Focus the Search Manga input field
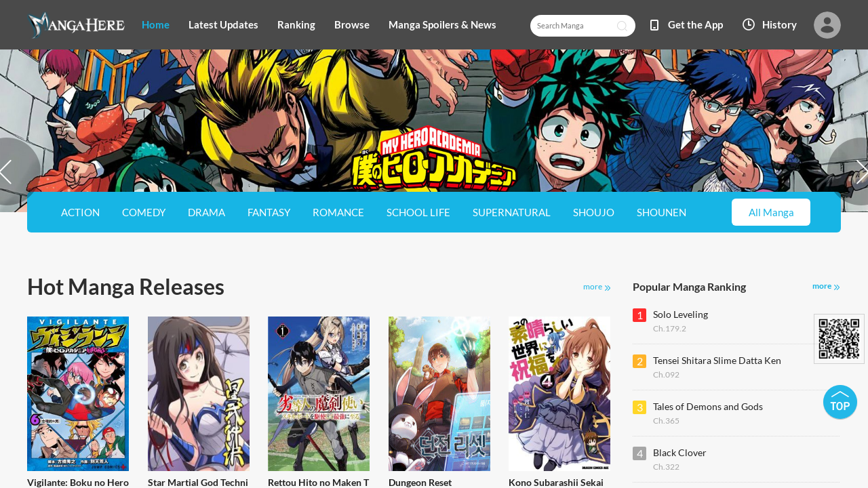This screenshot has width=868, height=488. pos(574,26)
